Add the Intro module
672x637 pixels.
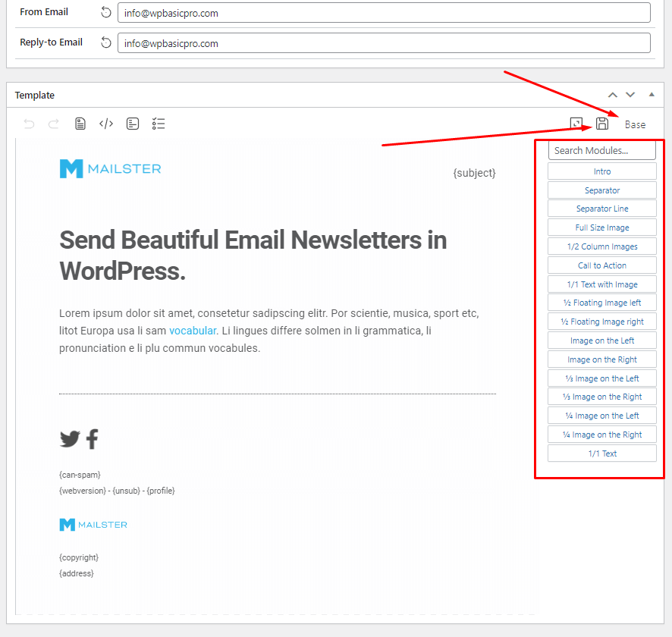click(x=602, y=171)
